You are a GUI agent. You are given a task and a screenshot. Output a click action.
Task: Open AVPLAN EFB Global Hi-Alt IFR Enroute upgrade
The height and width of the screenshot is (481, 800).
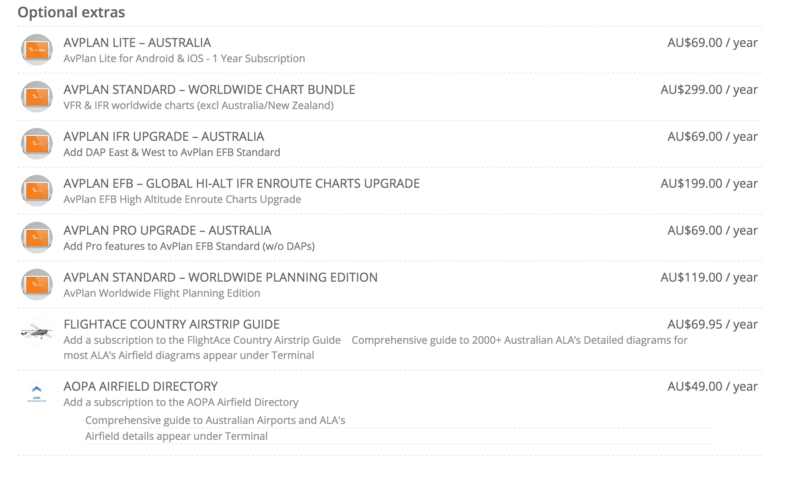click(241, 183)
